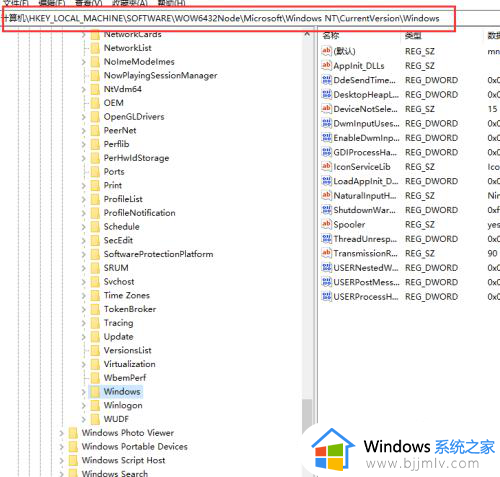Expand the SoftwareProtectionPlatform key
The width and height of the screenshot is (500, 477).
(x=83, y=254)
